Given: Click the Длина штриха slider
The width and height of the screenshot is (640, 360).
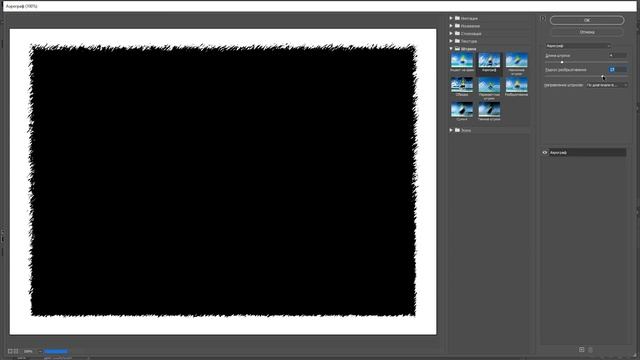Looking at the screenshot, I should coord(586,62).
